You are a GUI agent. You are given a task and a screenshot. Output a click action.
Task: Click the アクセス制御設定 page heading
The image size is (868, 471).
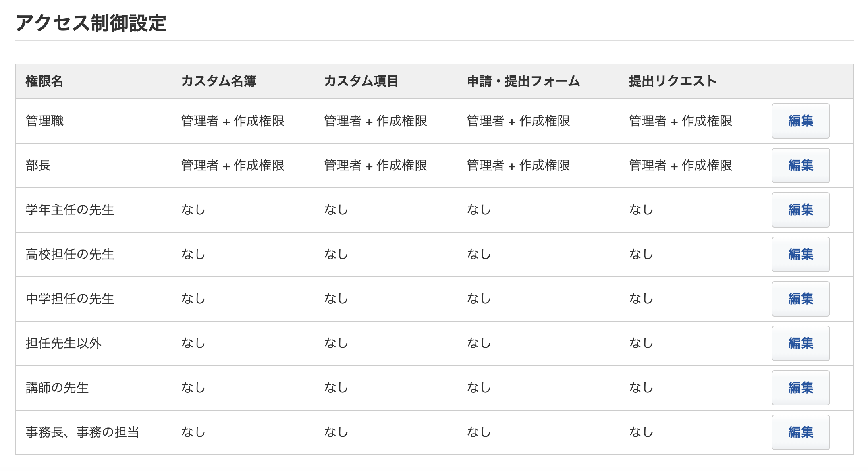click(91, 23)
